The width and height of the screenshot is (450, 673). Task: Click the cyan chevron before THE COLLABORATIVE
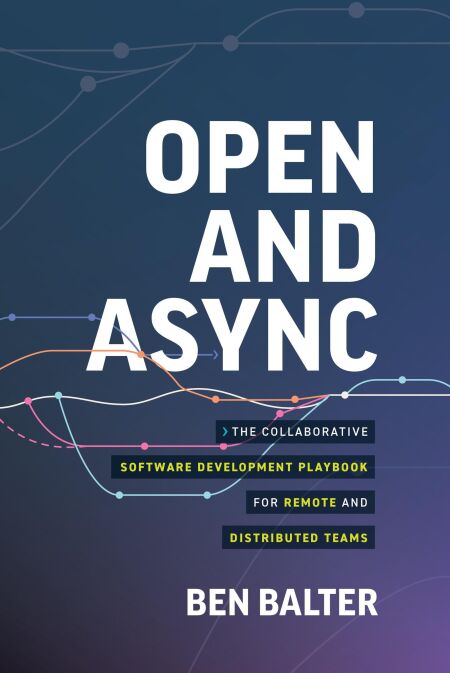(225, 431)
